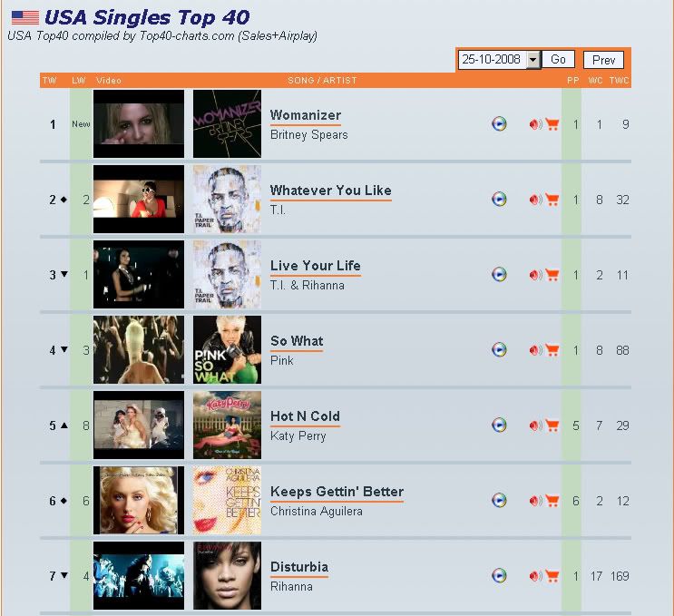Click the Prev chart button
The width and height of the screenshot is (674, 616).
(603, 60)
